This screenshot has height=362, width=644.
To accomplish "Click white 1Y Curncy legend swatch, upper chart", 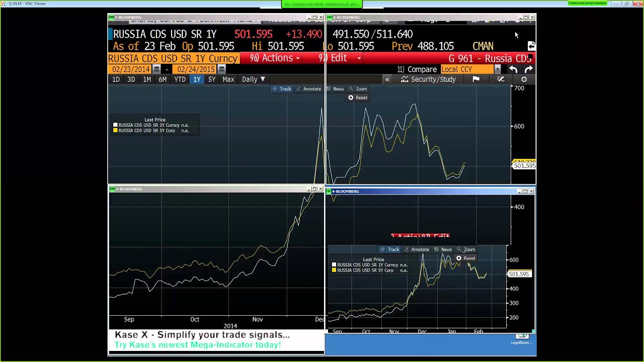I will coord(115,125).
